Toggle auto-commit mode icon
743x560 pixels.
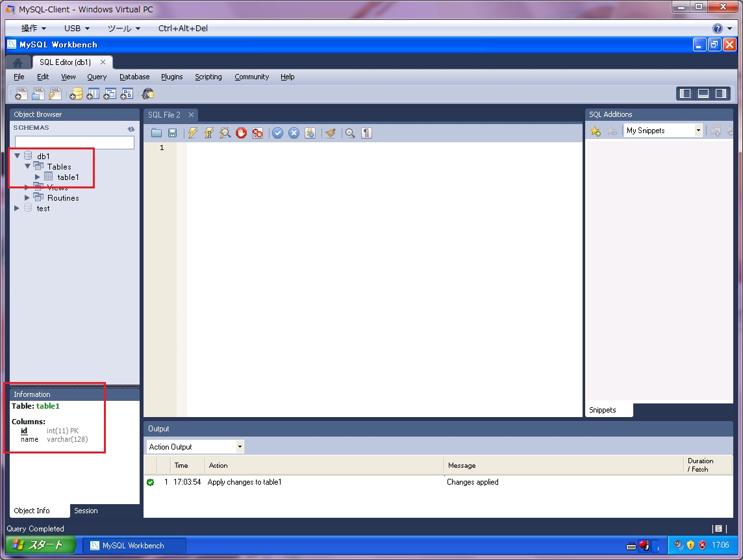click(310, 133)
